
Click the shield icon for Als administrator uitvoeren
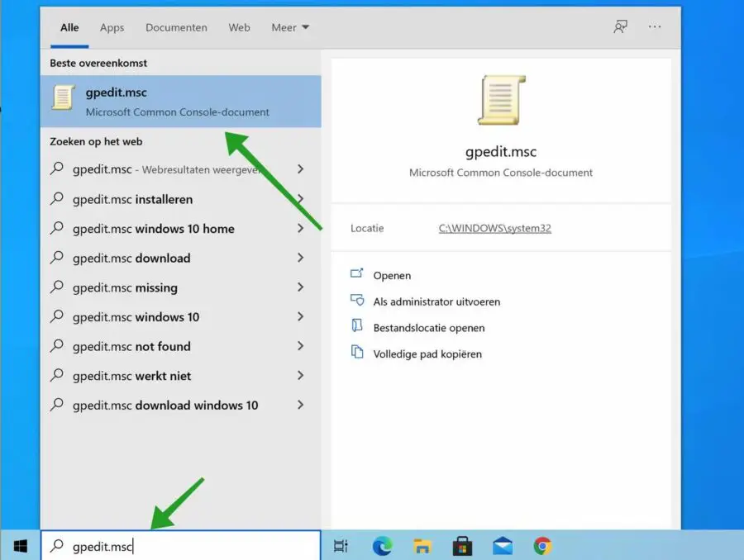click(357, 300)
